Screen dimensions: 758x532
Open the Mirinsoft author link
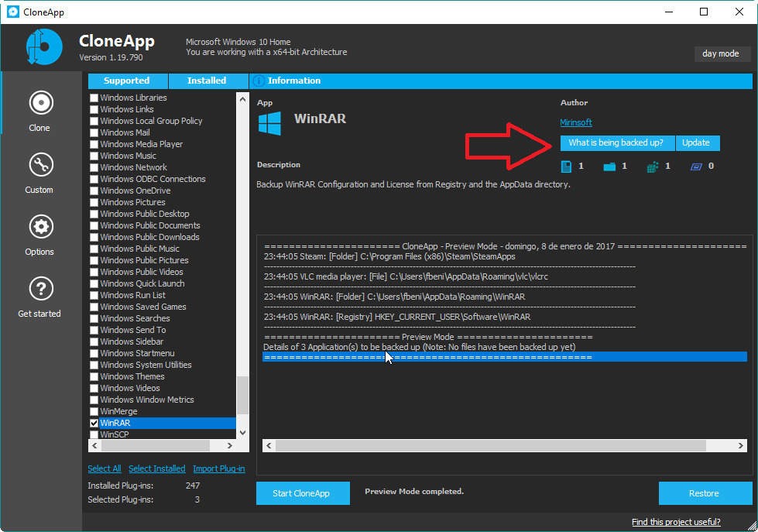coord(576,122)
